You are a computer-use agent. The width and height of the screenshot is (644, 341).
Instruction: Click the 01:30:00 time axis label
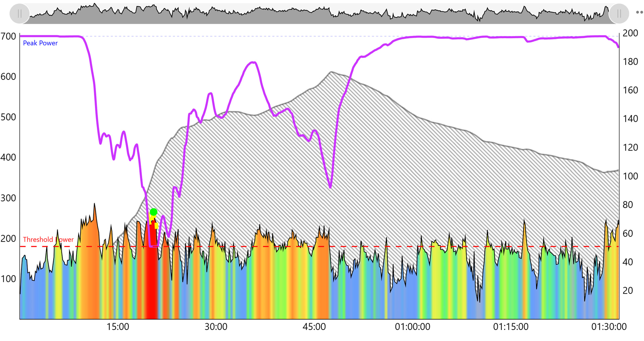[x=609, y=327]
